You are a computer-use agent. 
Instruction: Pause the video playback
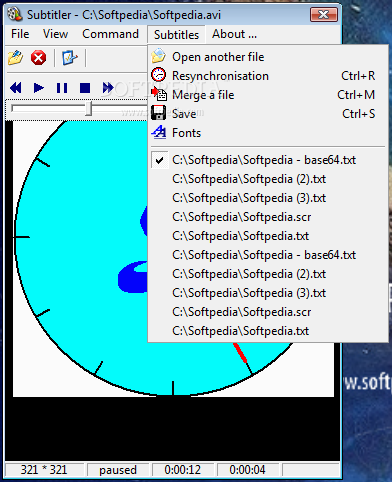[62, 88]
